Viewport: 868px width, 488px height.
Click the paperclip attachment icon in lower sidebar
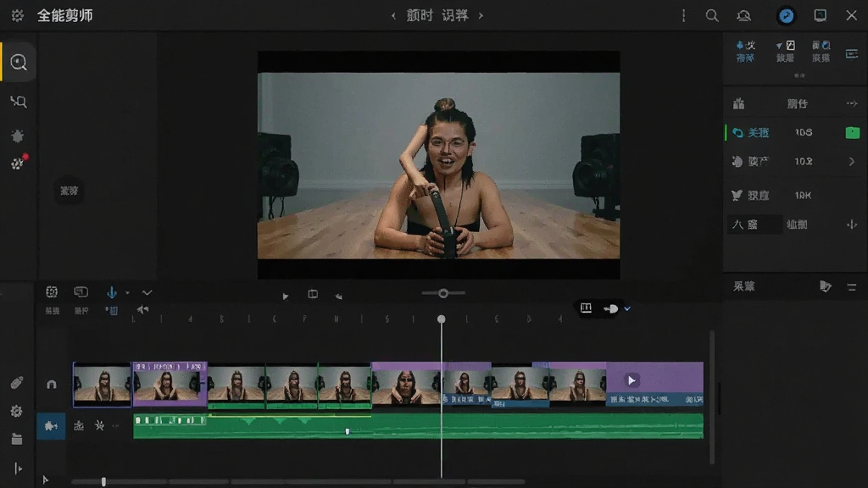point(17,383)
